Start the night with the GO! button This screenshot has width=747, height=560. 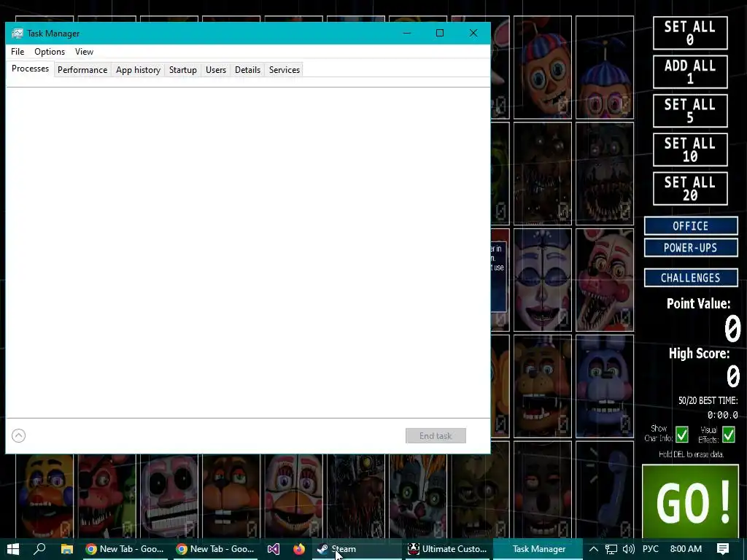690,501
